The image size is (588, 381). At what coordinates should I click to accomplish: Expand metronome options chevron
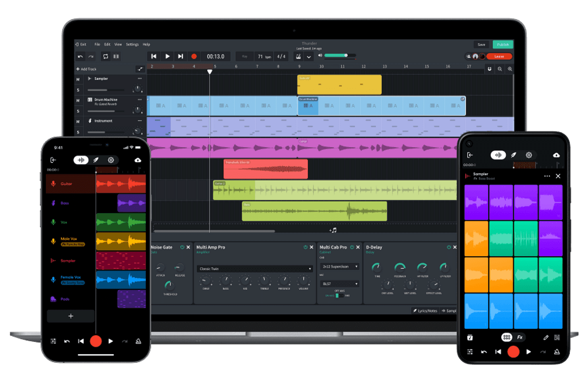tap(309, 57)
